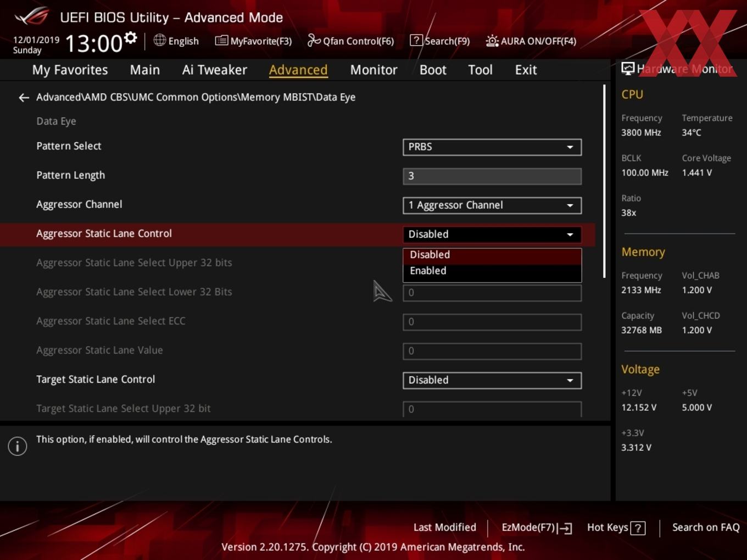The image size is (747, 560).
Task: Choose Enabled in the open dropdown list
Action: (492, 271)
